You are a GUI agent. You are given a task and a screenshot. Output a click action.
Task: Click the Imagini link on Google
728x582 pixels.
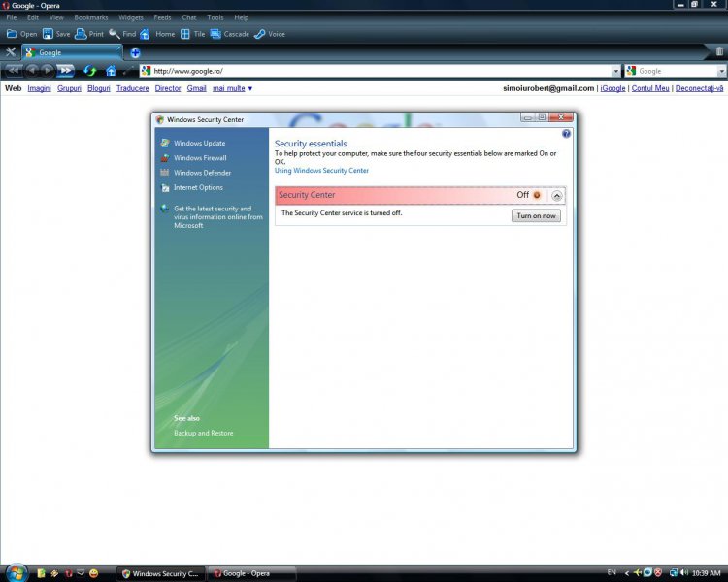pyautogui.click(x=39, y=88)
